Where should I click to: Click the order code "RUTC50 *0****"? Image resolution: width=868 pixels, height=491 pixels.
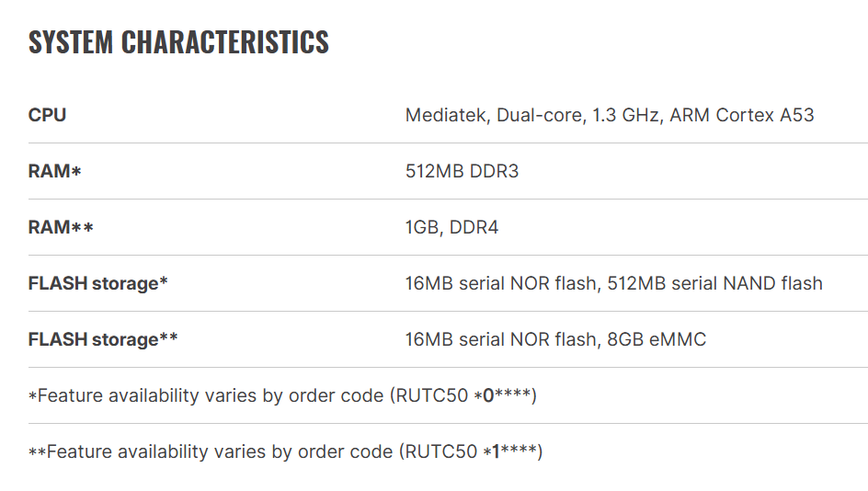[x=464, y=395]
